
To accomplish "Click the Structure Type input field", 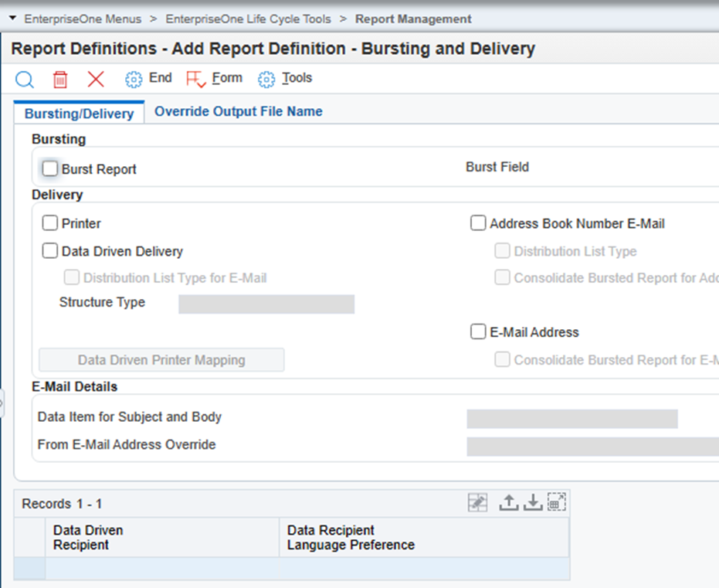I will pos(266,304).
